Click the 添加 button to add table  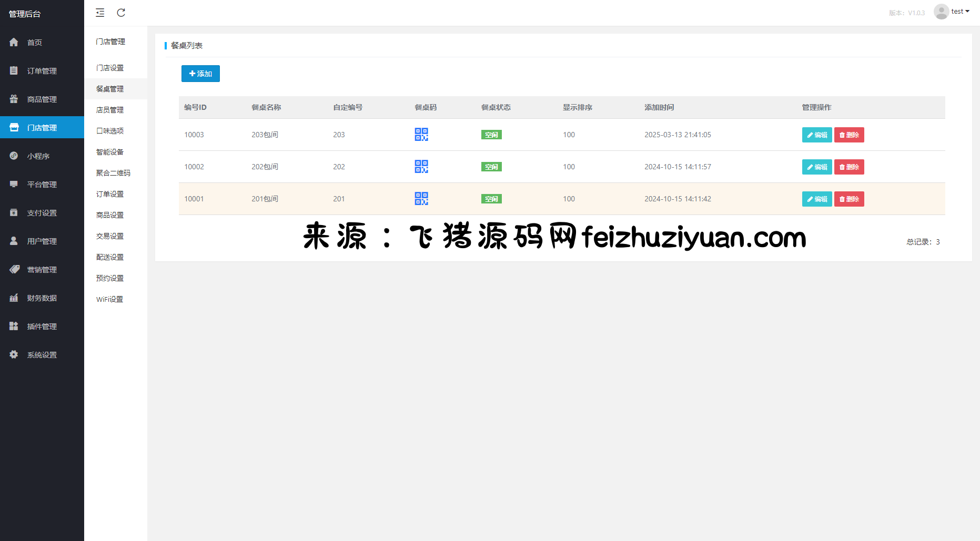(200, 74)
